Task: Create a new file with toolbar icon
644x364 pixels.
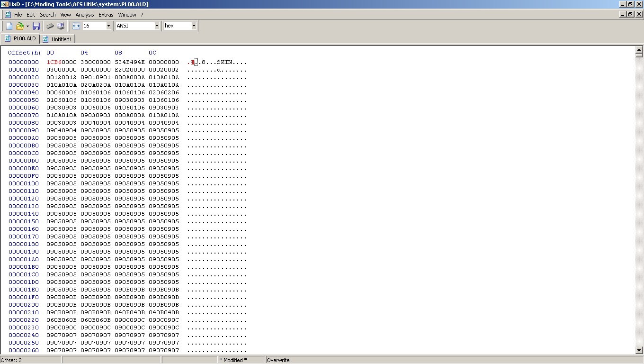Action: pos(9,26)
